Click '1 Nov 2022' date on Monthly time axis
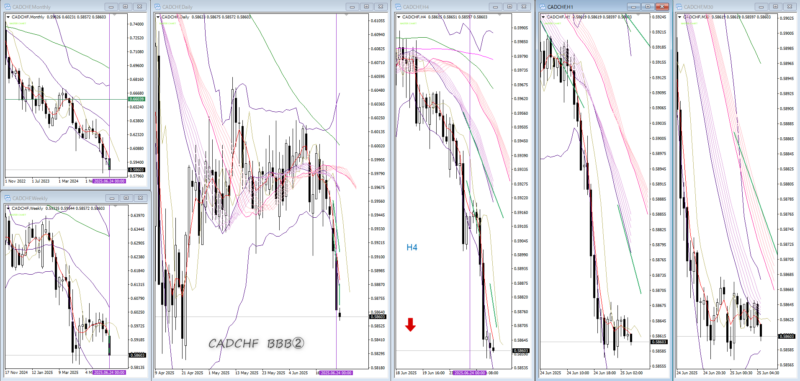 (14, 181)
